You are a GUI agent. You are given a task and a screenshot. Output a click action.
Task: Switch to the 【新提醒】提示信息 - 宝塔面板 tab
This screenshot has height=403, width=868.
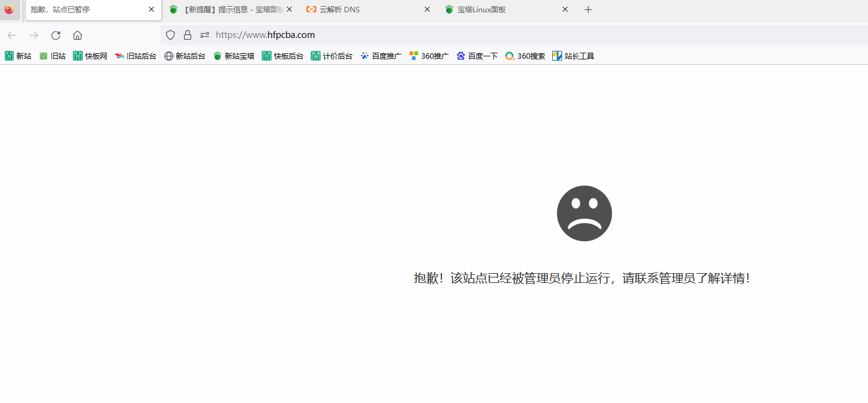(x=231, y=9)
